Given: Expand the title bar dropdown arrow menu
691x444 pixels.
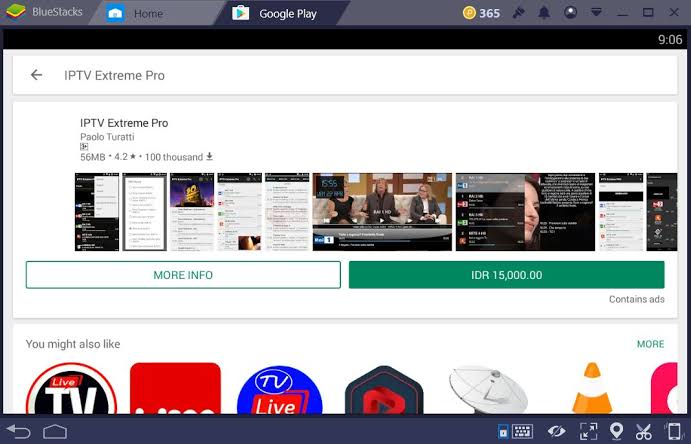Looking at the screenshot, I should (596, 12).
